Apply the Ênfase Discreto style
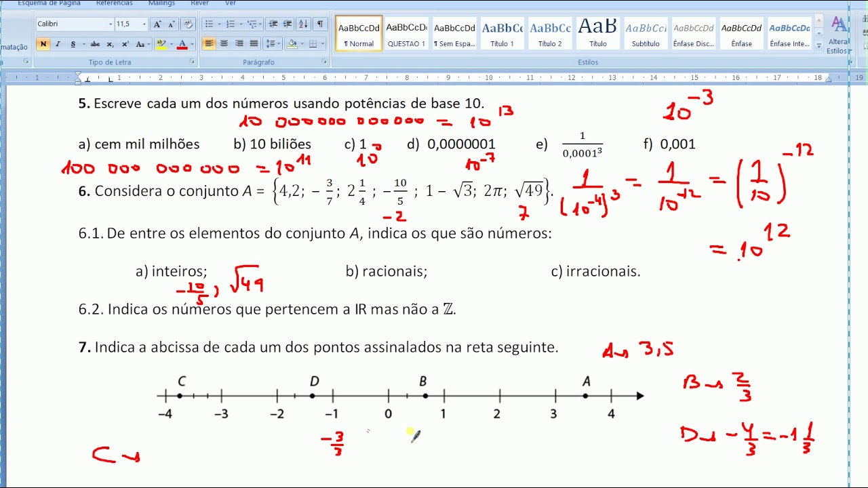 click(693, 34)
